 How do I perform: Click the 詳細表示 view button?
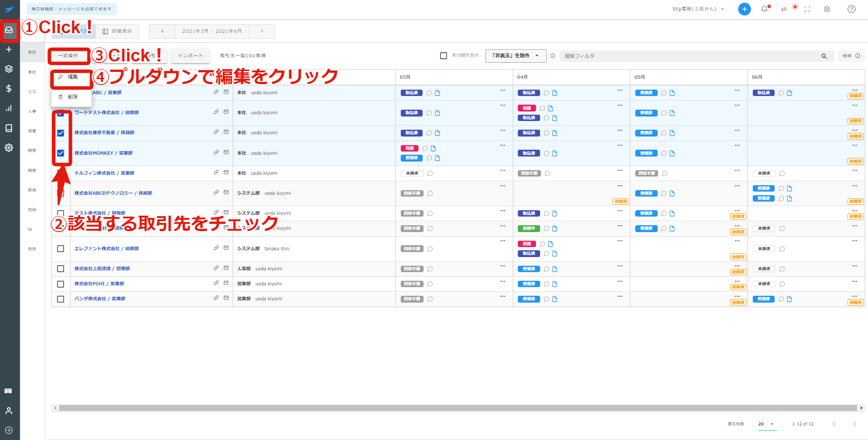click(x=117, y=31)
